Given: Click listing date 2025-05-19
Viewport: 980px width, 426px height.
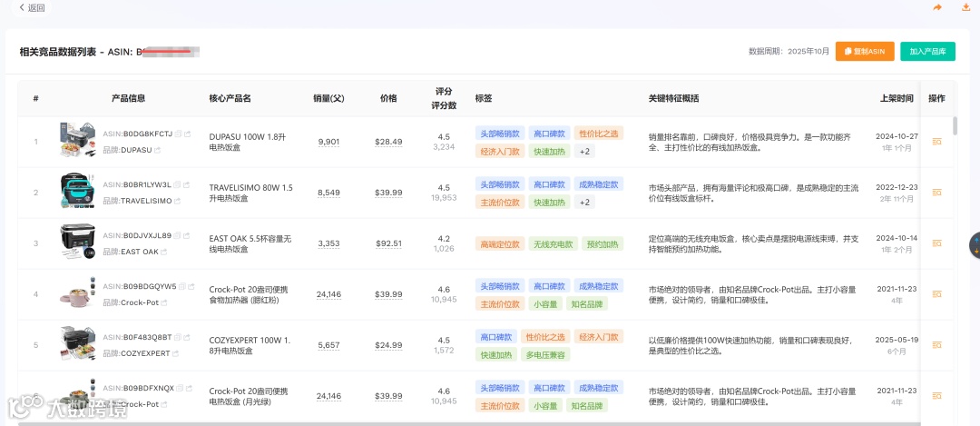Looking at the screenshot, I should click(897, 340).
